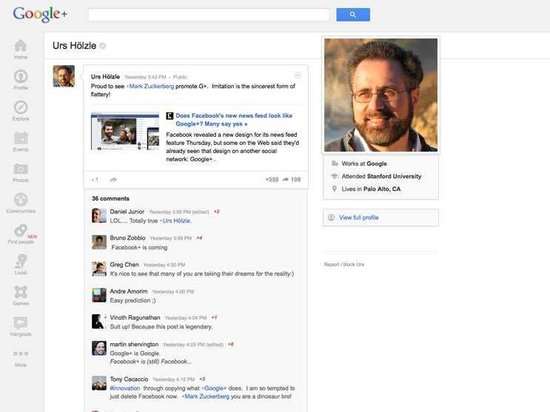Click the large profile photo

381,95
